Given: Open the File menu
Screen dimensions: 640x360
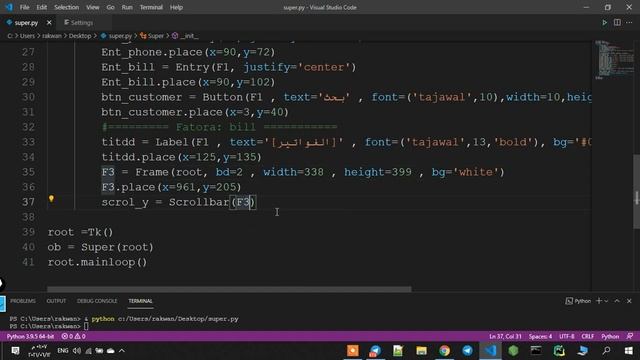Looking at the screenshot, I should [x=24, y=7].
